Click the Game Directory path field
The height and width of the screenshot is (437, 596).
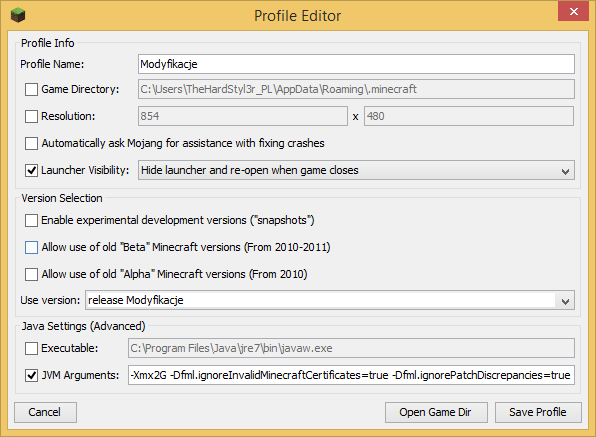click(x=356, y=89)
